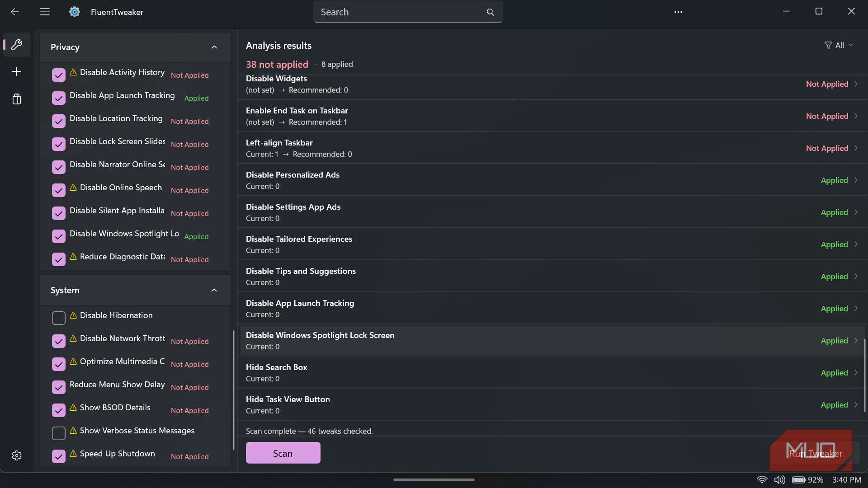The width and height of the screenshot is (868, 488).
Task: Open Disable App Launch Tracking result row
Action: coord(552,309)
